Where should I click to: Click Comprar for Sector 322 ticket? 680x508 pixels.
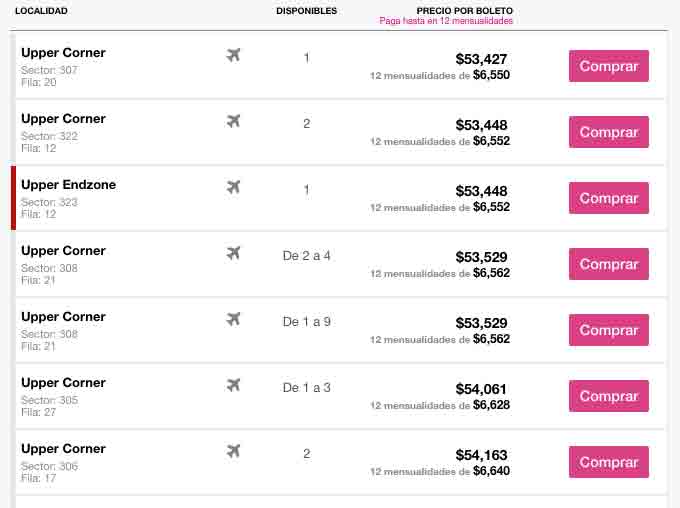[x=609, y=132]
